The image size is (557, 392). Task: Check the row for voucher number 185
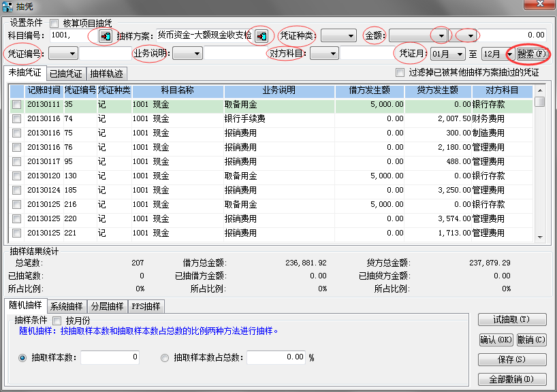(17, 190)
